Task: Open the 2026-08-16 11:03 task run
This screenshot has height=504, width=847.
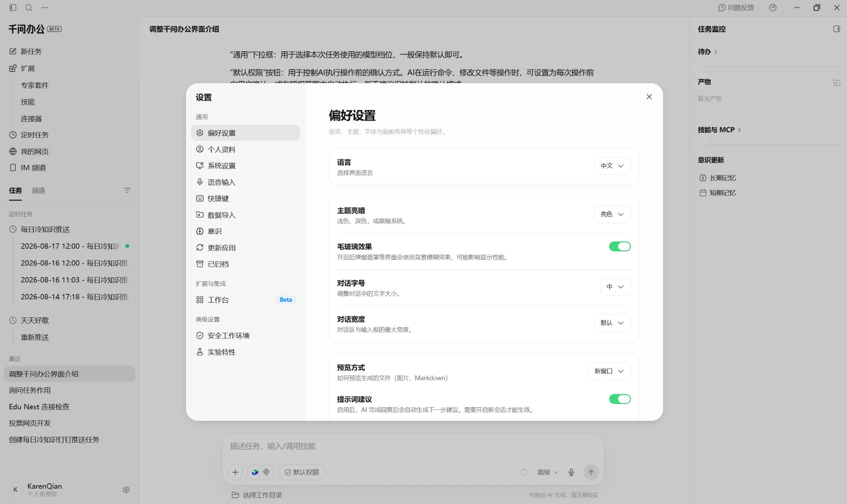Action: pos(75,280)
